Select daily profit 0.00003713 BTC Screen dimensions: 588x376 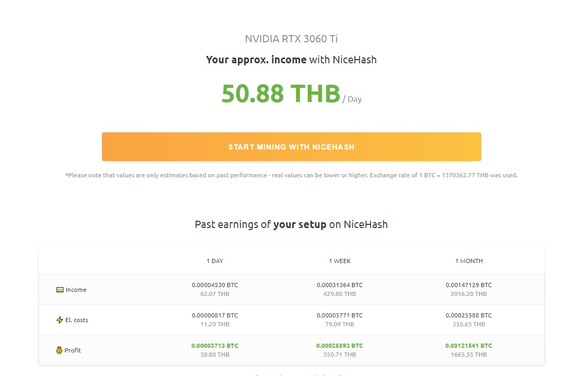tap(215, 346)
